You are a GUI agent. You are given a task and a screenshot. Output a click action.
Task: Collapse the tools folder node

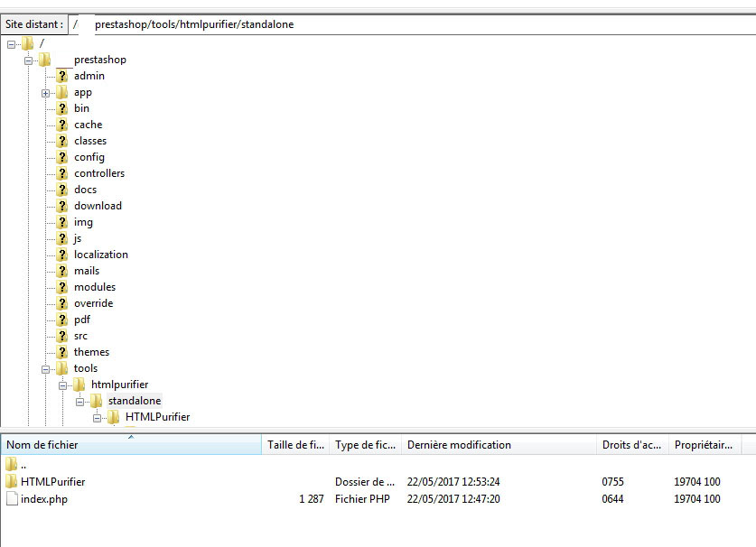pos(45,370)
